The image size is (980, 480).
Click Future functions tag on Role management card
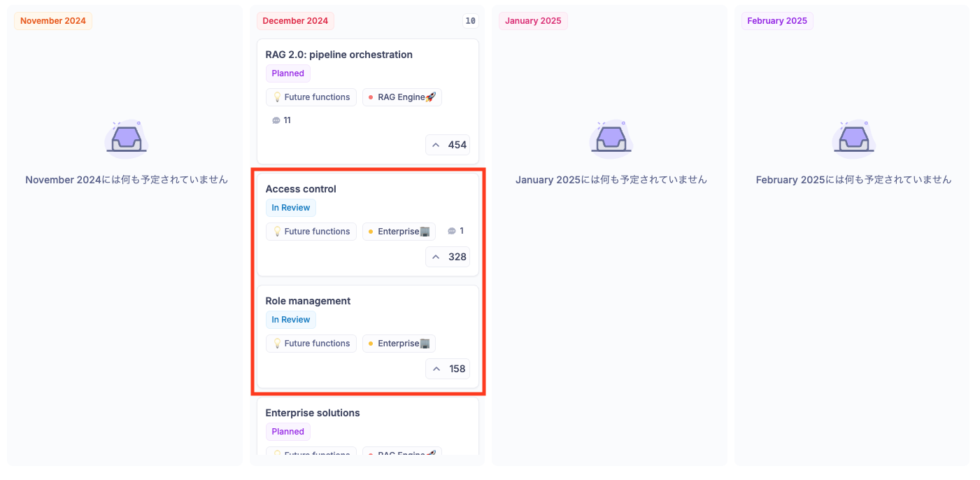click(311, 344)
